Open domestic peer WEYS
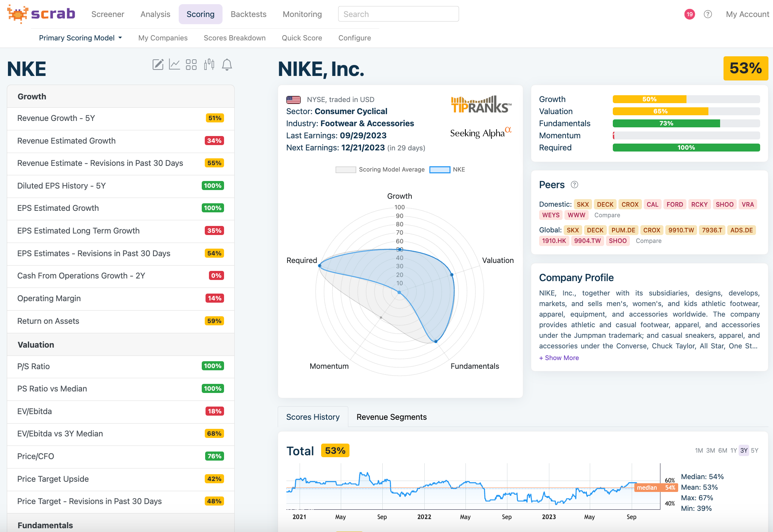773x532 pixels. pyautogui.click(x=551, y=215)
